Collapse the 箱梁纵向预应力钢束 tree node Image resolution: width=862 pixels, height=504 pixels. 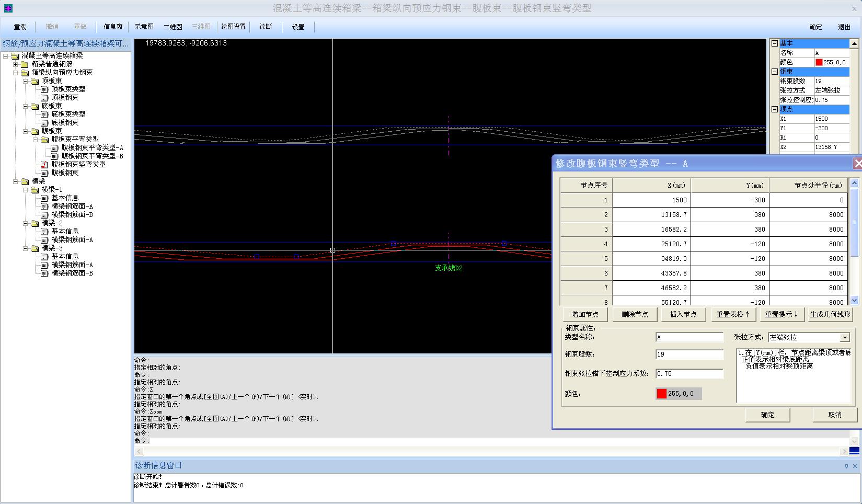tap(15, 73)
